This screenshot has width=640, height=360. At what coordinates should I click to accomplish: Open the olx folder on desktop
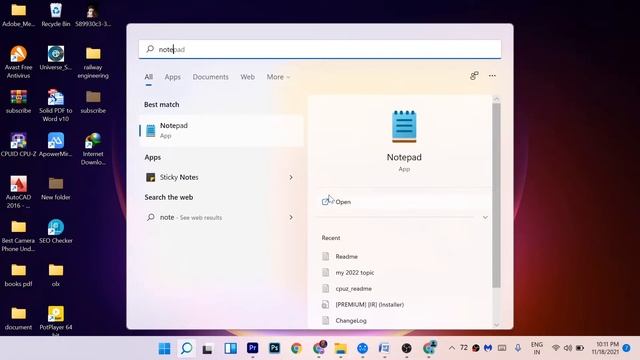click(56, 275)
